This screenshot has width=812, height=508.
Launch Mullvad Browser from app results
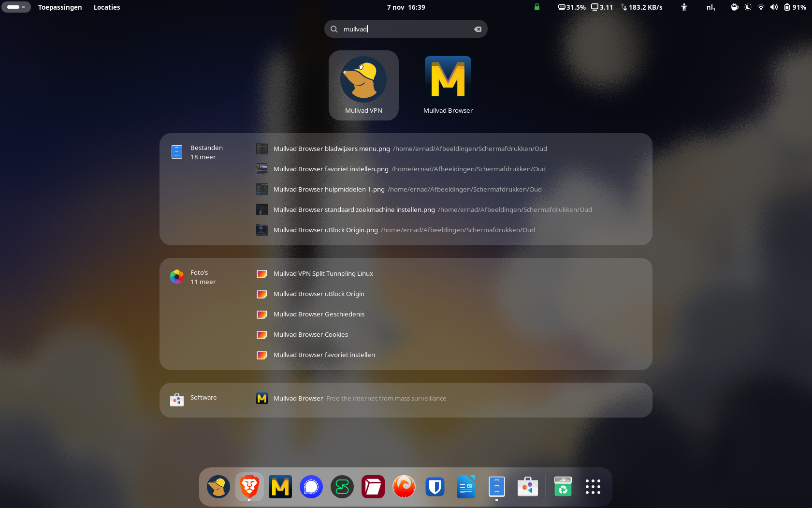pos(448,85)
